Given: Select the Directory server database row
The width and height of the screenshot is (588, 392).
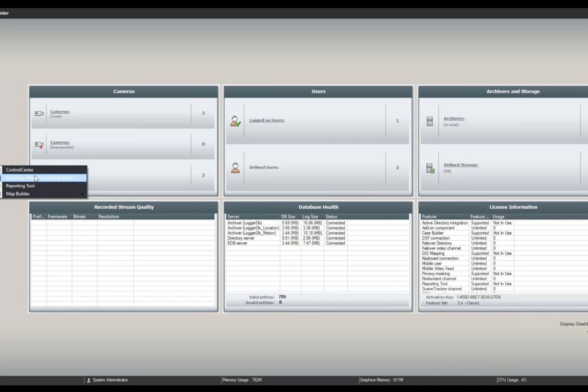Looking at the screenshot, I should point(241,238).
